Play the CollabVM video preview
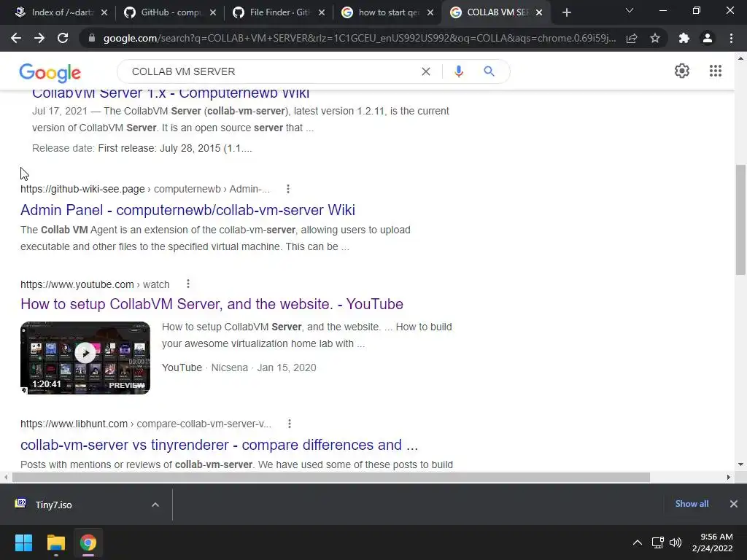The height and width of the screenshot is (560, 747). (85, 354)
